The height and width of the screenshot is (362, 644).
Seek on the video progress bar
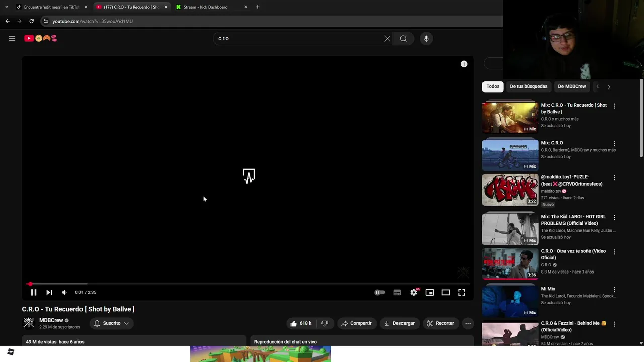click(248, 284)
